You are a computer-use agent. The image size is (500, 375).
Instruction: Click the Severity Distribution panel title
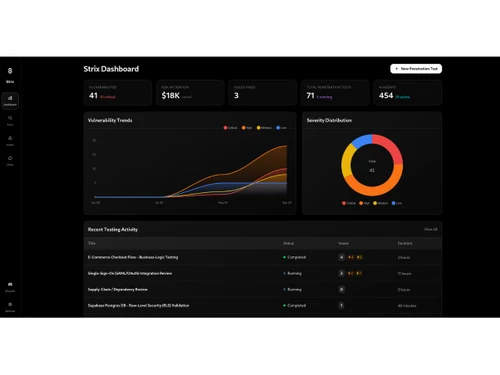[329, 120]
